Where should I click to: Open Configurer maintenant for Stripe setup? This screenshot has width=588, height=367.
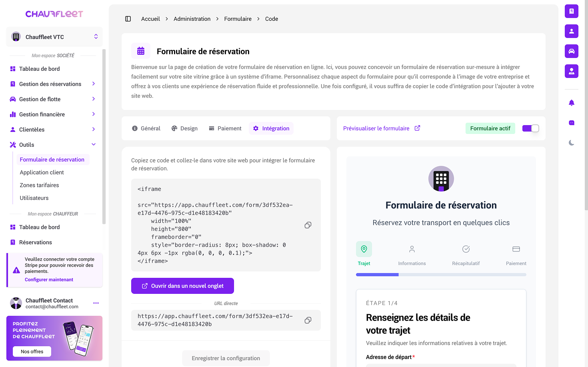tap(49, 279)
